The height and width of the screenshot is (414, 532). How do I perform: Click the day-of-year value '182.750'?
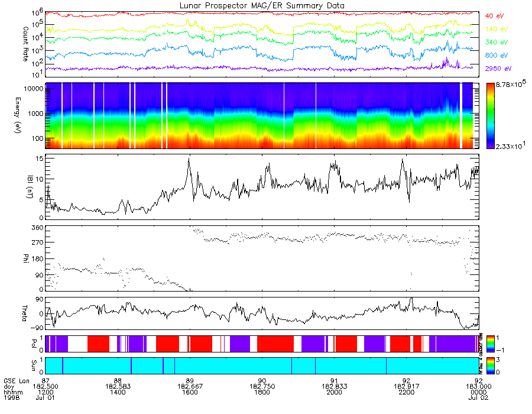point(262,387)
